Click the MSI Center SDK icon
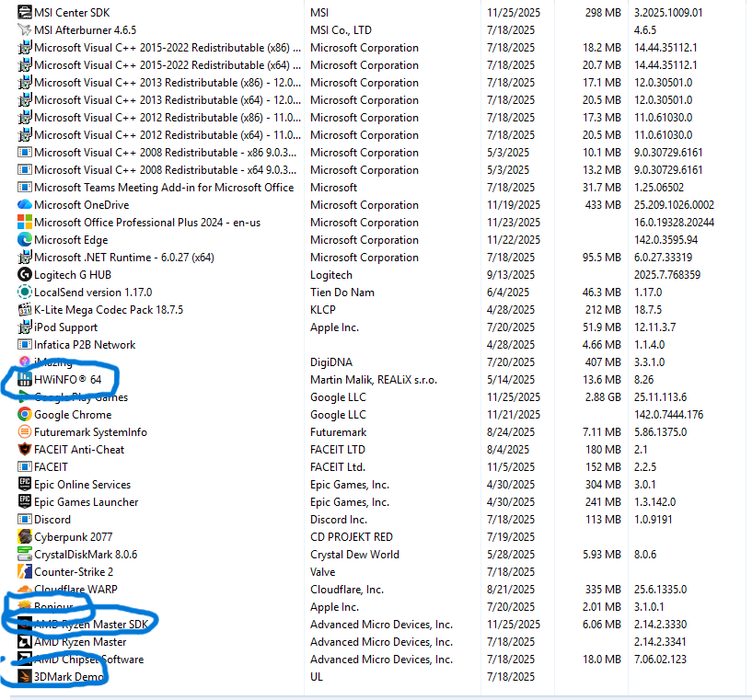The image size is (752, 700). [25, 13]
